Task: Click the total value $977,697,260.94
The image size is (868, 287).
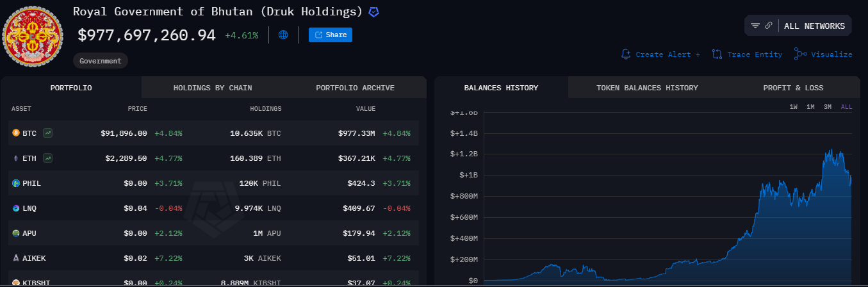Action: pos(147,35)
